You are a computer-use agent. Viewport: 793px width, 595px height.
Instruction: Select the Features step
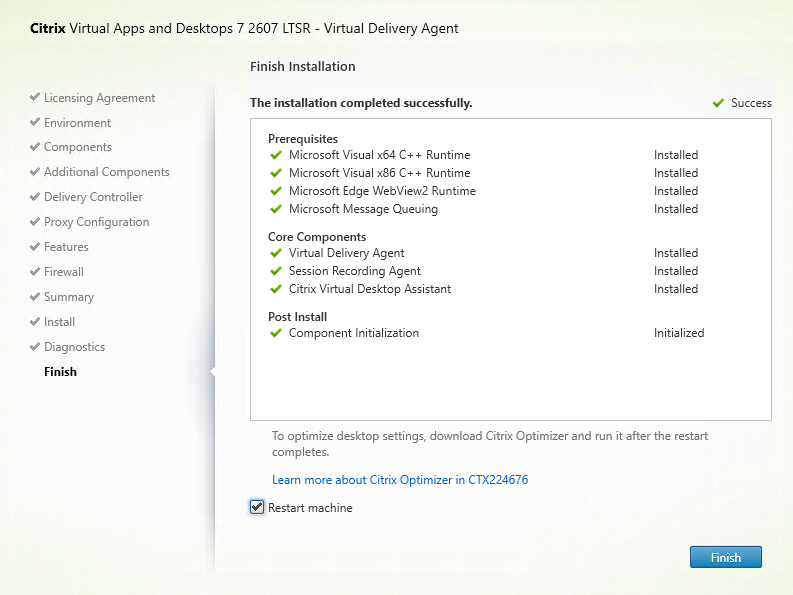tap(66, 247)
